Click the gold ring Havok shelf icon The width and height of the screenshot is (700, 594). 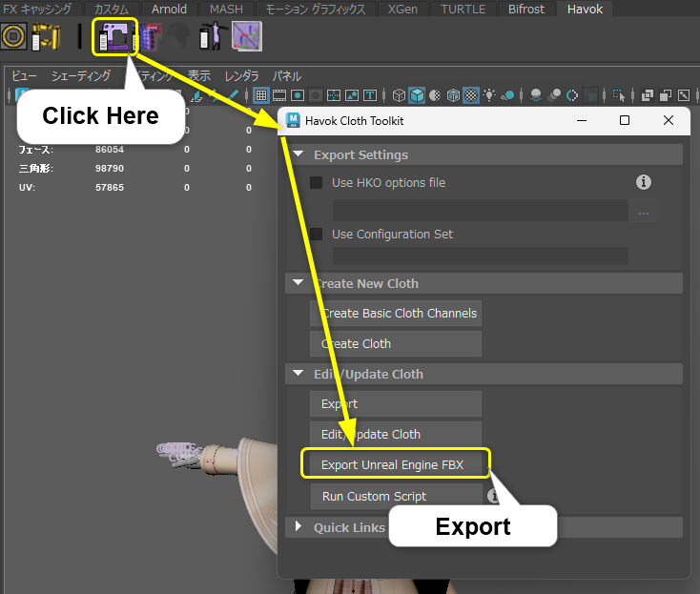[14, 36]
